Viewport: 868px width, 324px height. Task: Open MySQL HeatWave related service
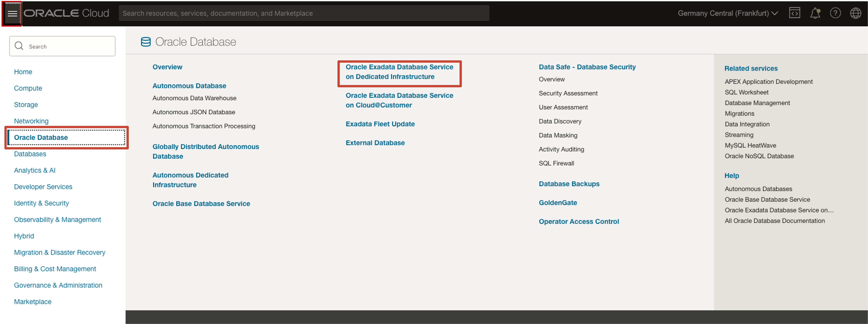(750, 145)
